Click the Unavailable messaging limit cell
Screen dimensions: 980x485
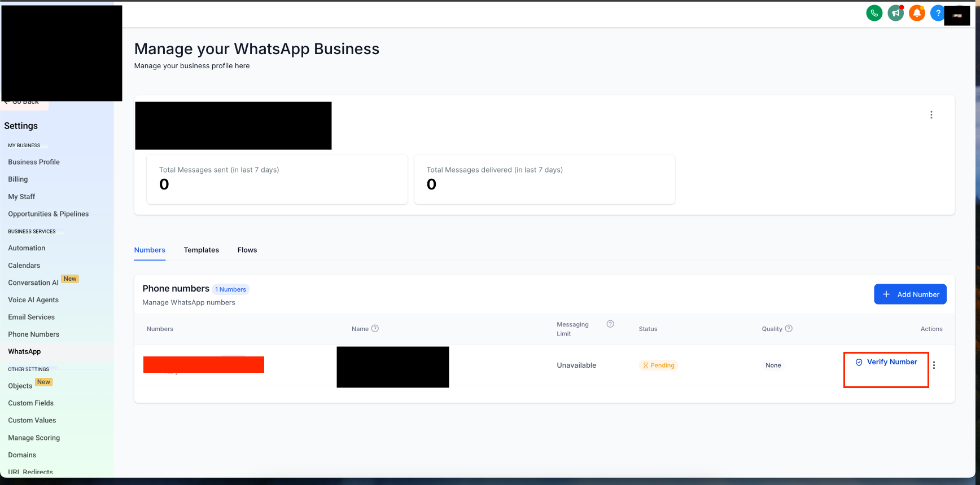click(576, 365)
